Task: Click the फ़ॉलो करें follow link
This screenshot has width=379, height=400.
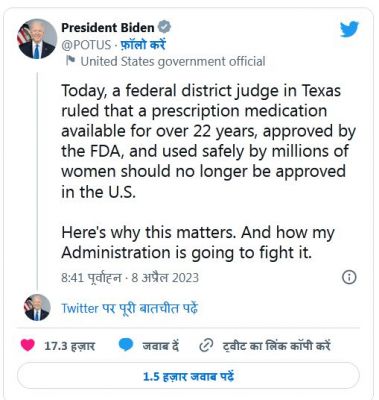Action: pos(143,45)
